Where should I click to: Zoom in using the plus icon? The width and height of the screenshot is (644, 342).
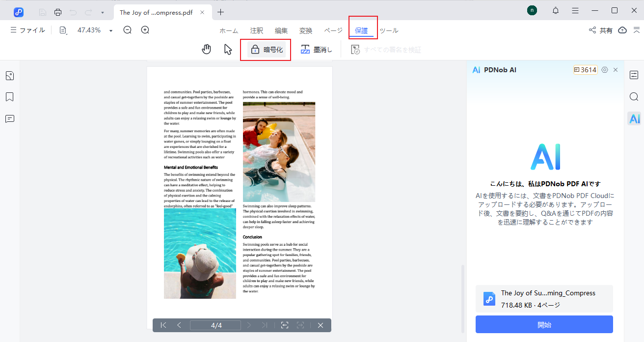pyautogui.click(x=145, y=30)
